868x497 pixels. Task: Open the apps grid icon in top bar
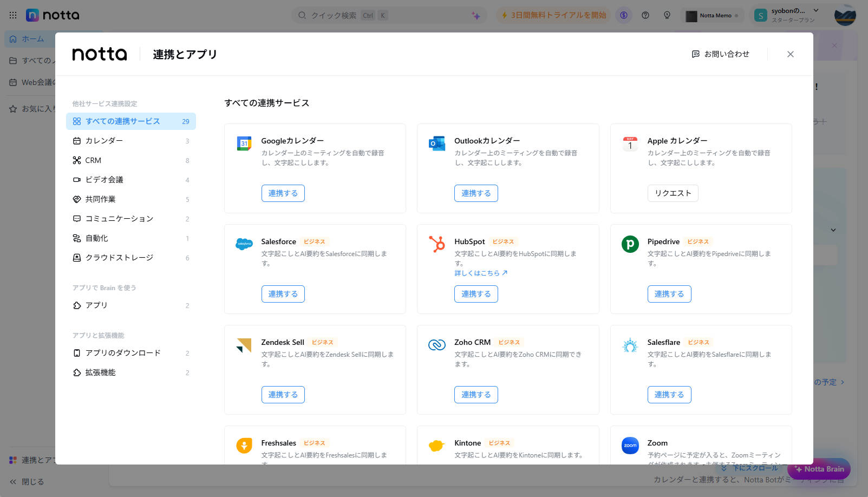coord(13,15)
